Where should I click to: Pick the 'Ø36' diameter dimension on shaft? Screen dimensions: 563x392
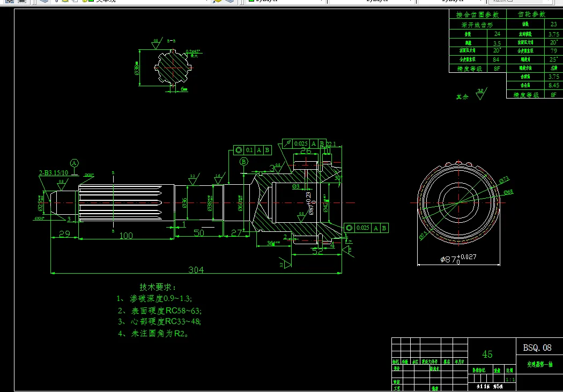184,203
